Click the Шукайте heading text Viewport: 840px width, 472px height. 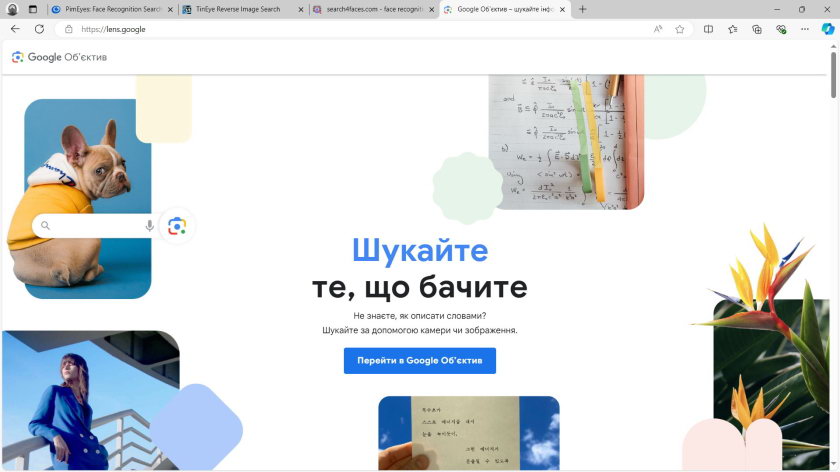420,250
